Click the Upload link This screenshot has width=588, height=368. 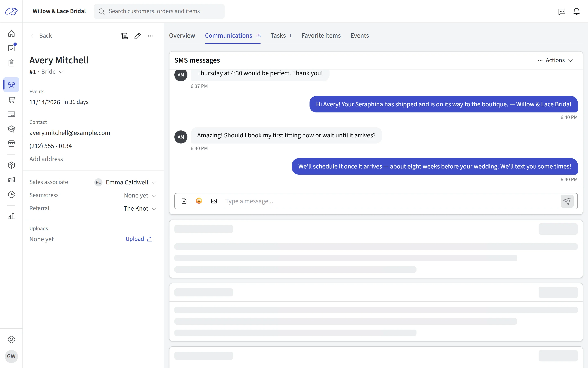coord(139,239)
